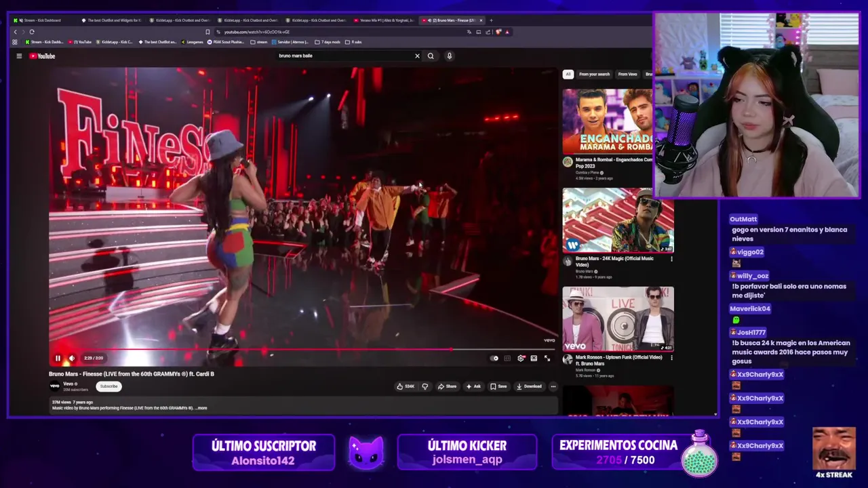Click the OutMatt username in chat
868x488 pixels.
[743, 220]
